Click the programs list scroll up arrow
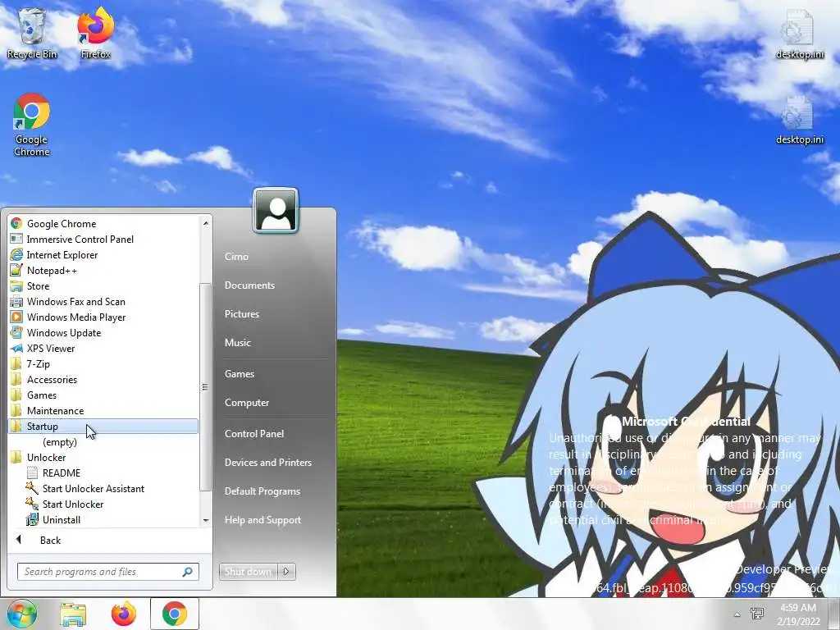This screenshot has height=630, width=840. click(x=206, y=222)
